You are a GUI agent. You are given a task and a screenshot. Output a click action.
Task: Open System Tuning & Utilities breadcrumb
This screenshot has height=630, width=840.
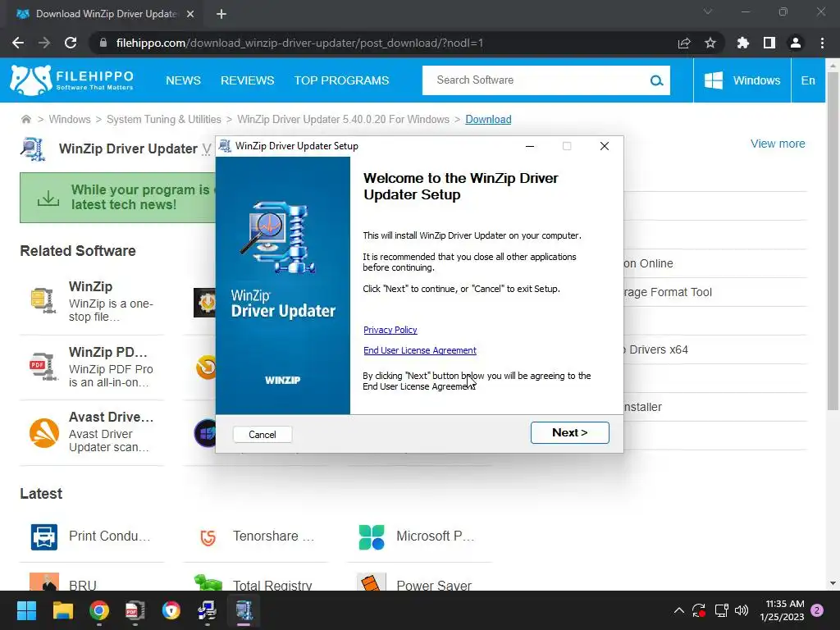[164, 119]
